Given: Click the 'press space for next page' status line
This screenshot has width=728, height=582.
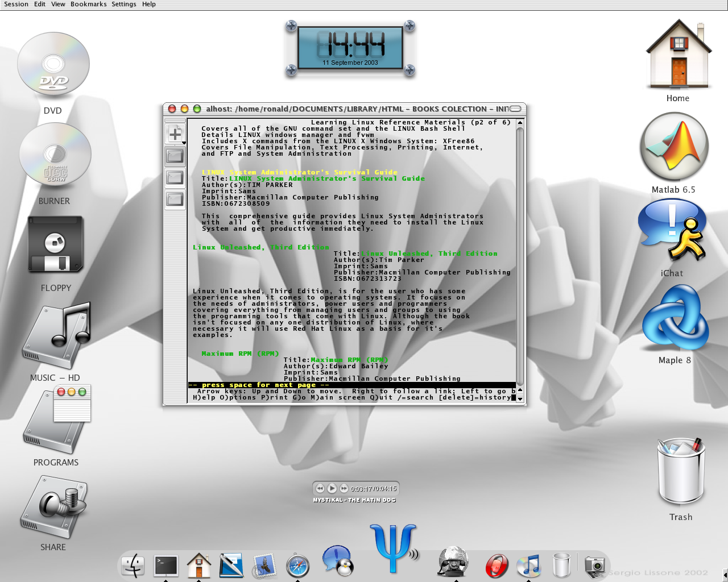Looking at the screenshot, I should (x=352, y=385).
